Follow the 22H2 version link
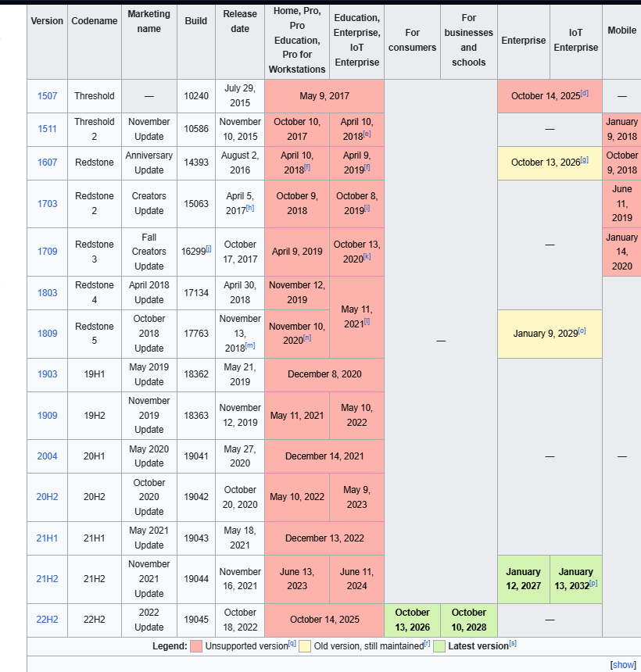 47,620
